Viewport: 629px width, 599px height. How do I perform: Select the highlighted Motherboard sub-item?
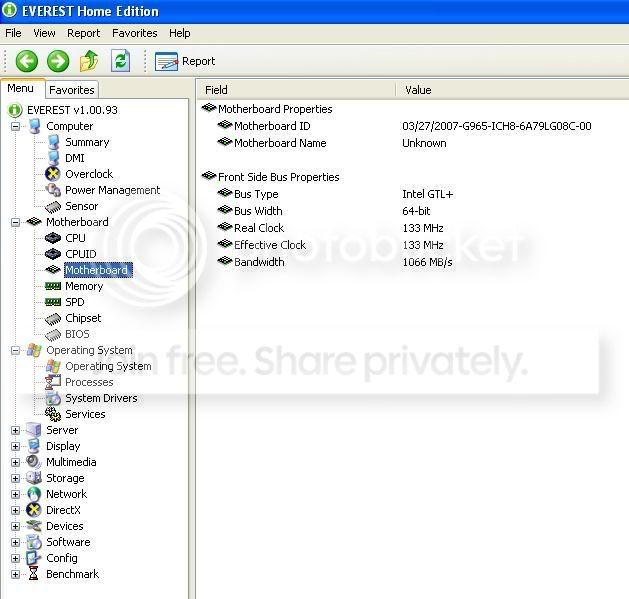tap(98, 270)
